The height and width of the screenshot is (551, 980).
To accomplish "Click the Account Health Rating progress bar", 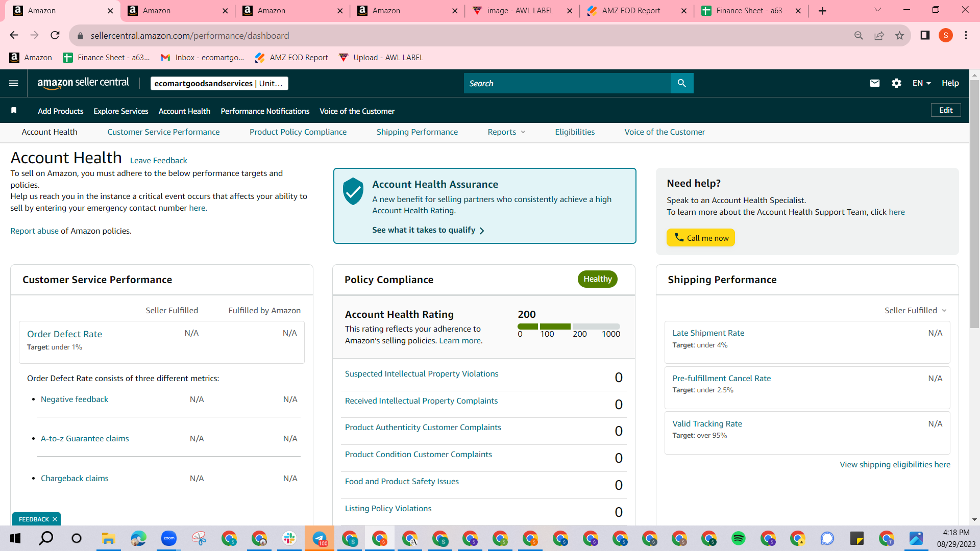I will pyautogui.click(x=569, y=327).
